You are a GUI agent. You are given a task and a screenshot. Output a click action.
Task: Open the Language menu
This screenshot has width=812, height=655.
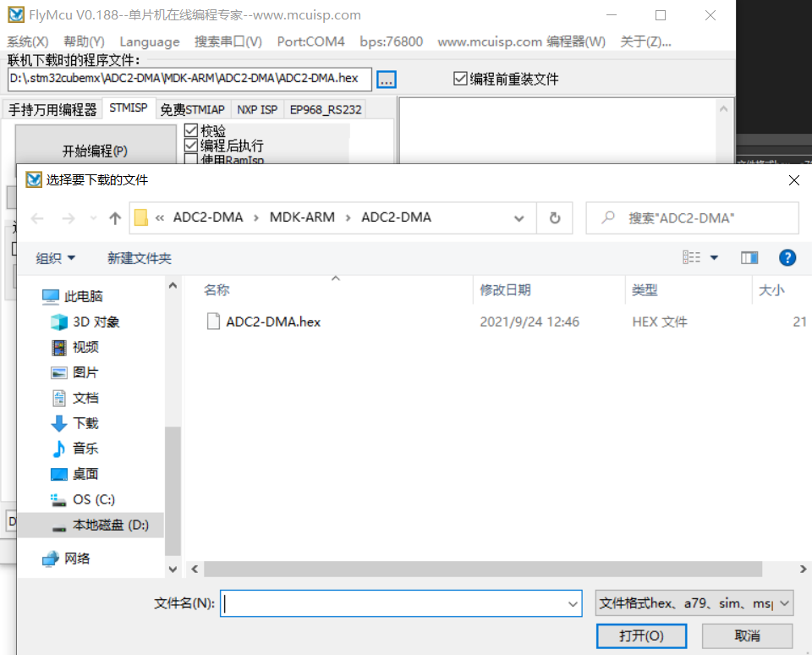click(x=149, y=41)
